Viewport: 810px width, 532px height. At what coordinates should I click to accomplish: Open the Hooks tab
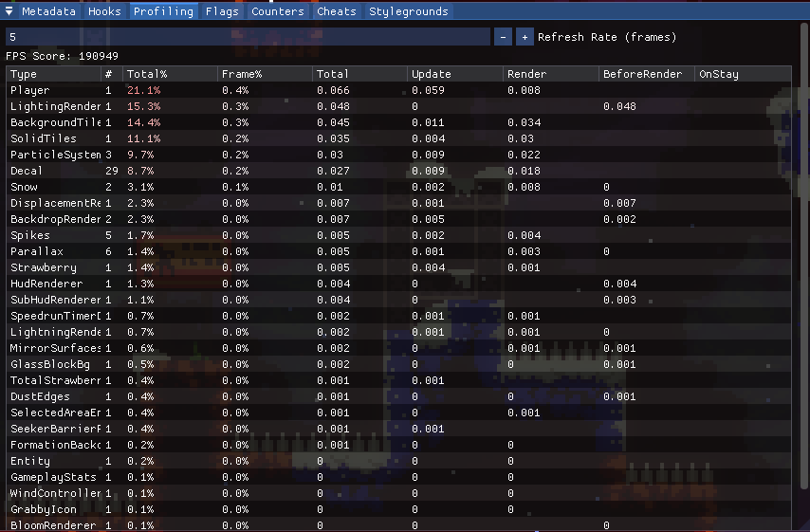click(x=104, y=11)
